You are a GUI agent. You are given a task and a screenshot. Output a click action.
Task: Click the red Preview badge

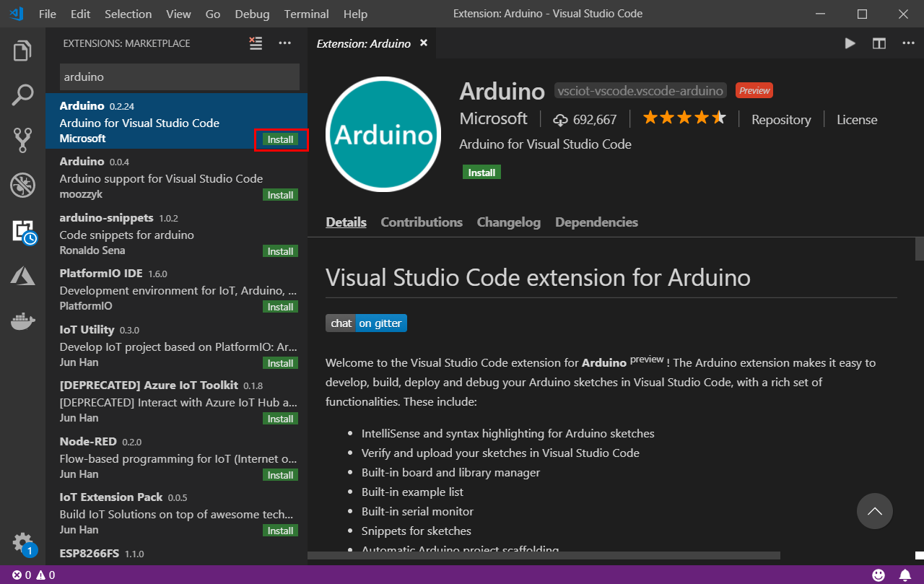[x=754, y=90]
